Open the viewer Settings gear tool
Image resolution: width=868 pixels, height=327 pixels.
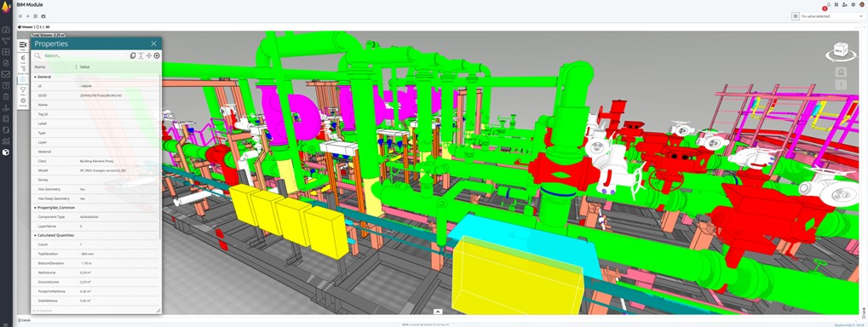pos(23,102)
